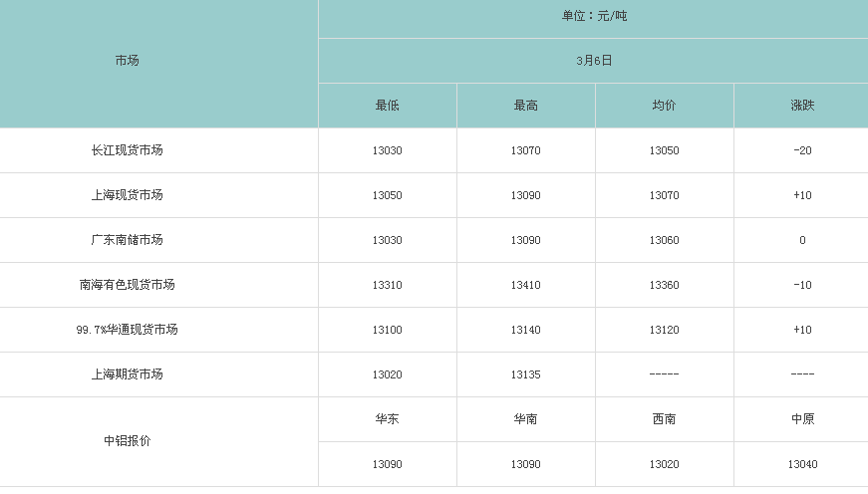This screenshot has height=494, width=868.
Task: Select the 99.7%华通现货市场 row label
Action: tap(127, 329)
